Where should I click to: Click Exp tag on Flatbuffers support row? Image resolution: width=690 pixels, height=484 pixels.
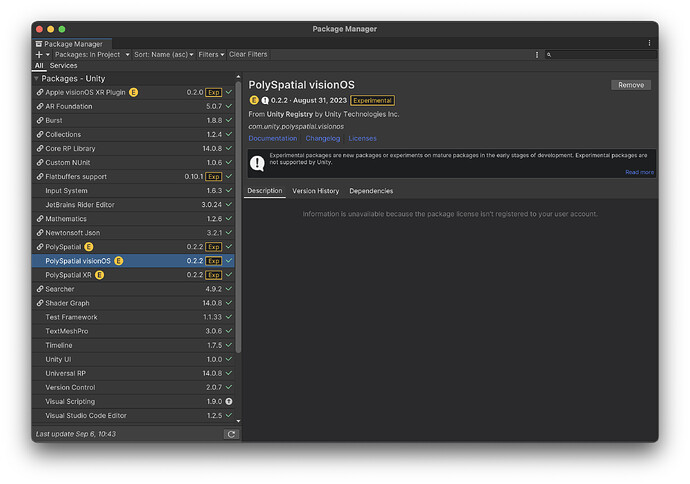pos(214,177)
